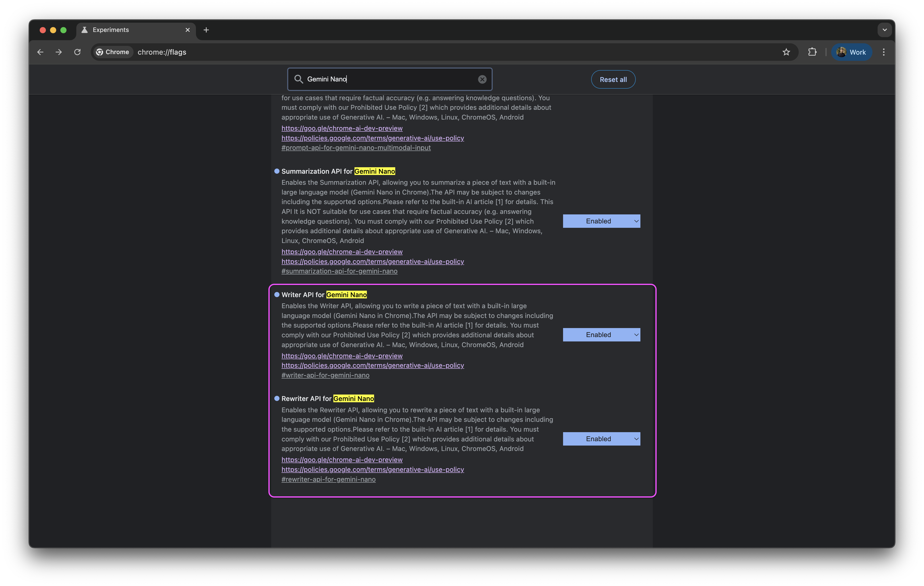Open the Work profile button
This screenshot has width=924, height=586.
tap(852, 52)
